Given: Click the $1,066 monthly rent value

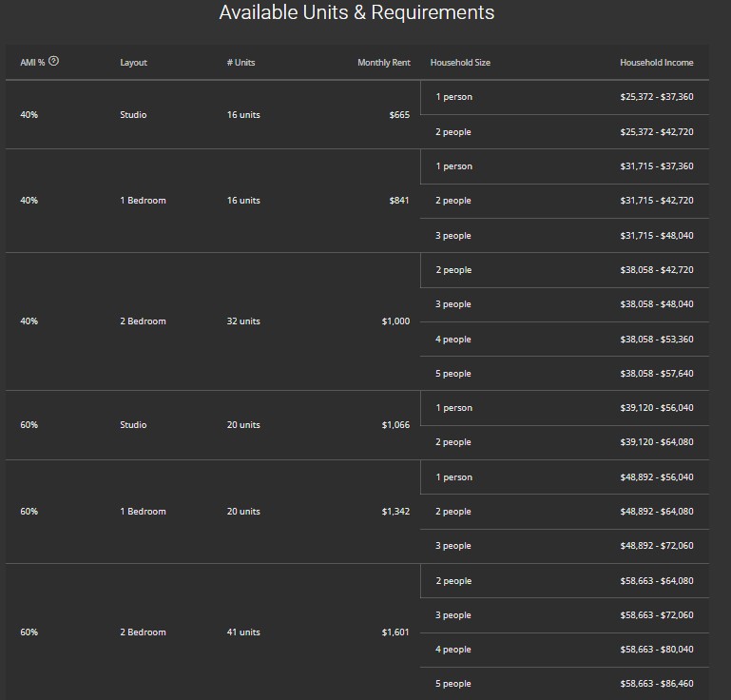Looking at the screenshot, I should 395,425.
